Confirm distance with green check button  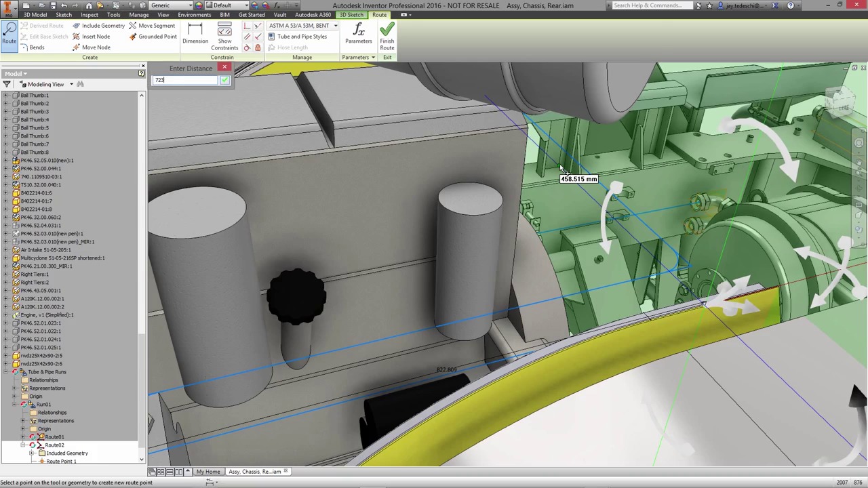tap(224, 80)
